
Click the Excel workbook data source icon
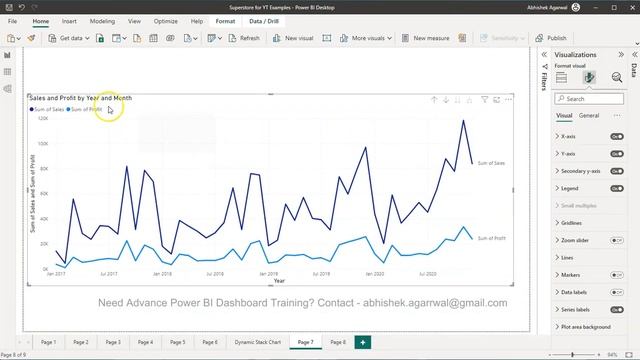click(100, 38)
